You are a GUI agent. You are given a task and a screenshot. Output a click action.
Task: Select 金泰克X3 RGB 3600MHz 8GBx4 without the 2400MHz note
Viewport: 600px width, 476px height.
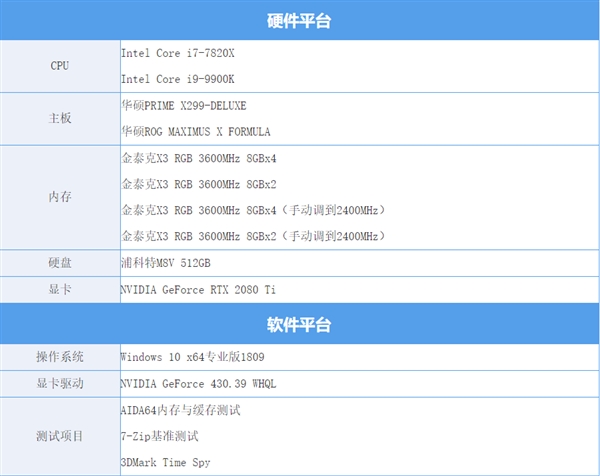pyautogui.click(x=199, y=158)
